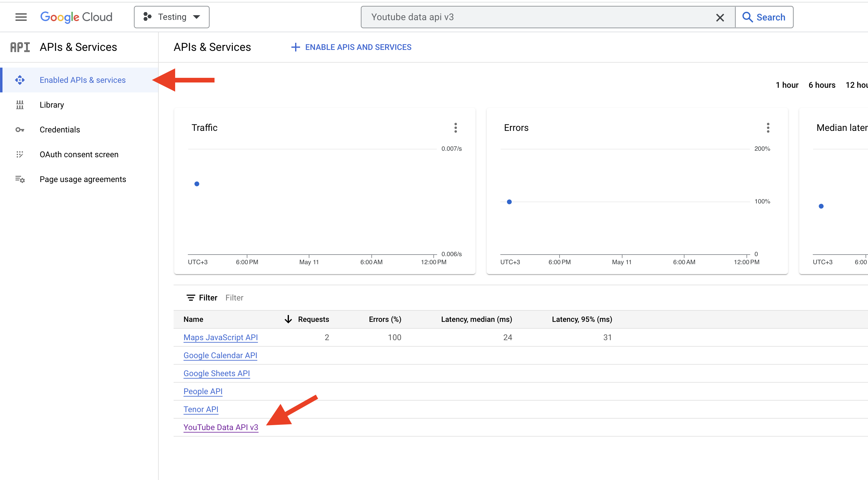868x480 pixels.
Task: Select the 6 hours time range
Action: [822, 85]
